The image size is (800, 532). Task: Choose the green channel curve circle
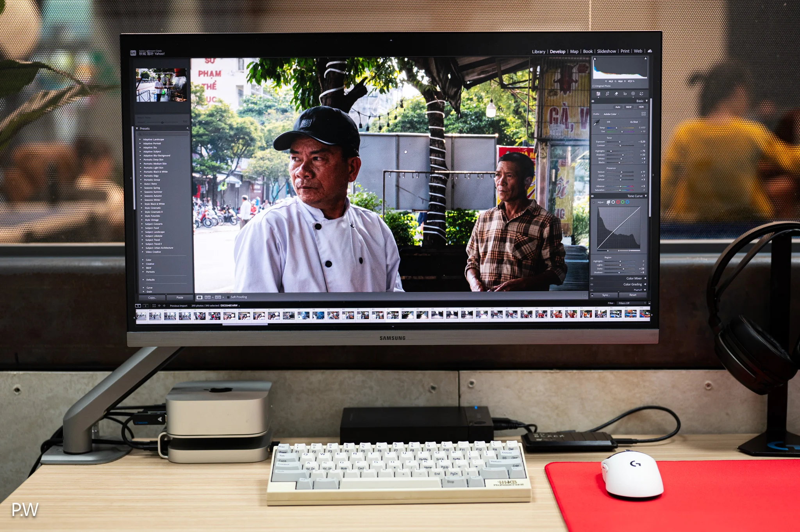623,202
